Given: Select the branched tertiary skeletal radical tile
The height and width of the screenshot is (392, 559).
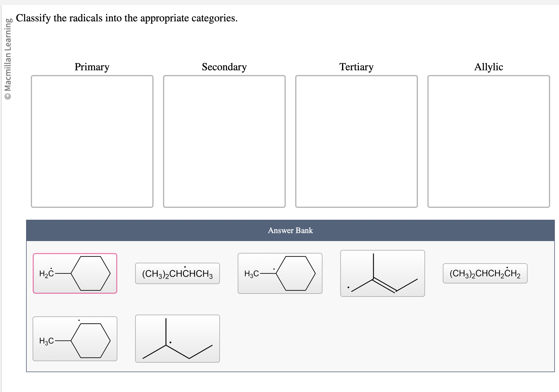Looking at the screenshot, I should click(177, 339).
